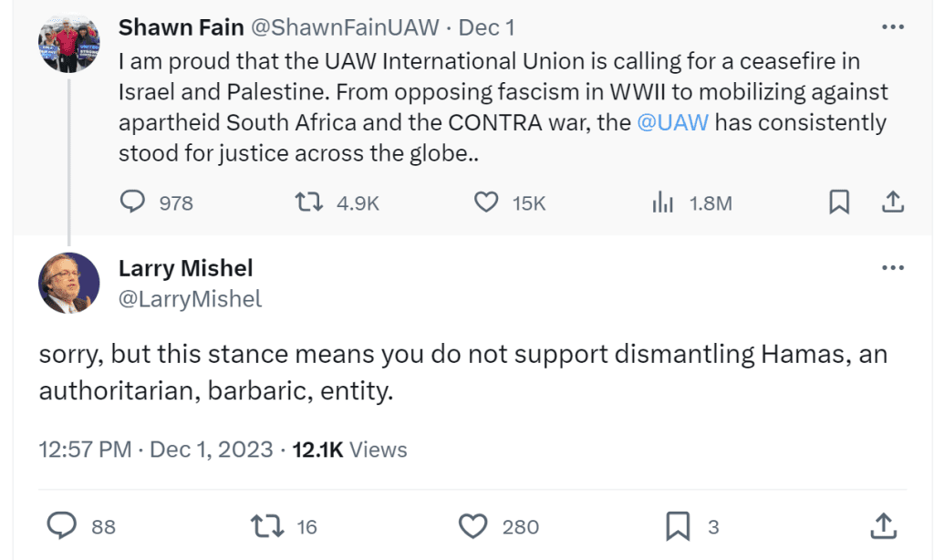The width and height of the screenshot is (934, 560).
Task: Share Larry Mishel's tweet
Action: click(882, 525)
